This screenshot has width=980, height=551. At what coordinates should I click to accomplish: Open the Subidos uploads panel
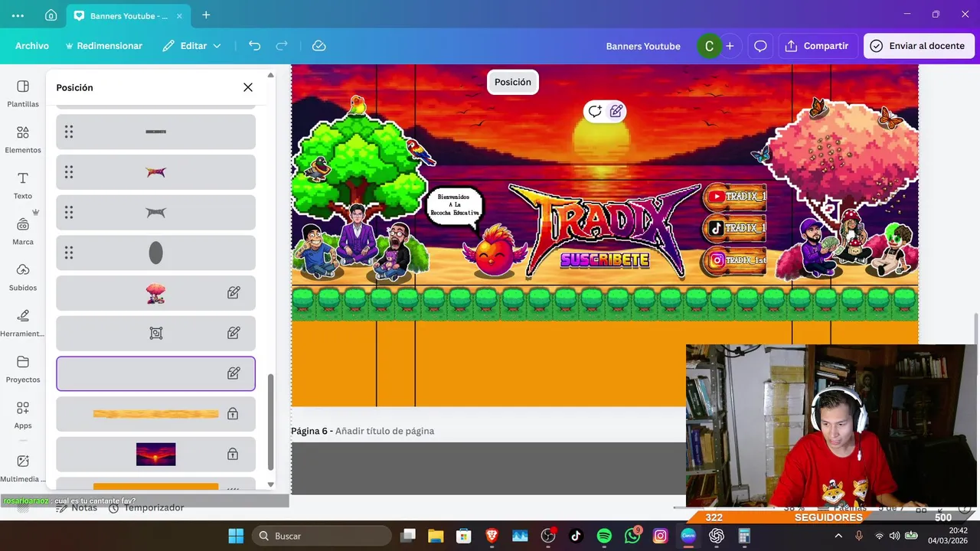tap(23, 277)
